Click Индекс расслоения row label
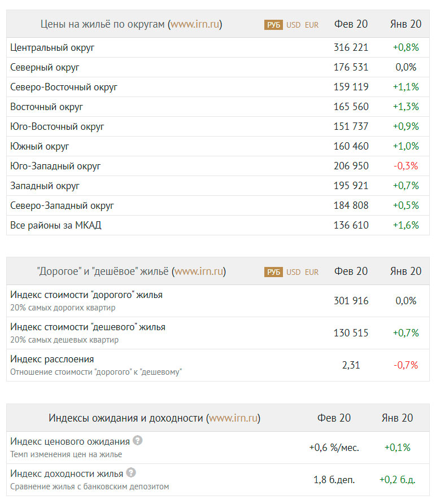The height and width of the screenshot is (504, 436). [52, 359]
